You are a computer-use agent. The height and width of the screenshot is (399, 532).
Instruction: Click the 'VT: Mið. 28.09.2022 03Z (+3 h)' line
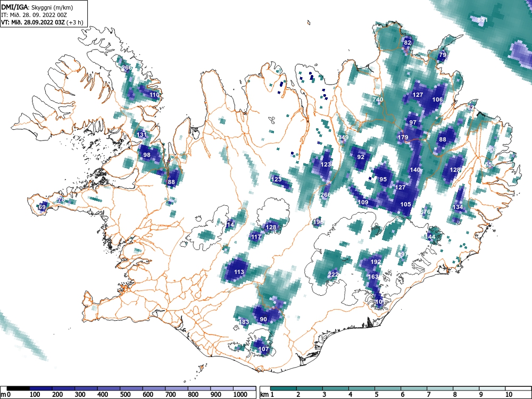point(41,22)
